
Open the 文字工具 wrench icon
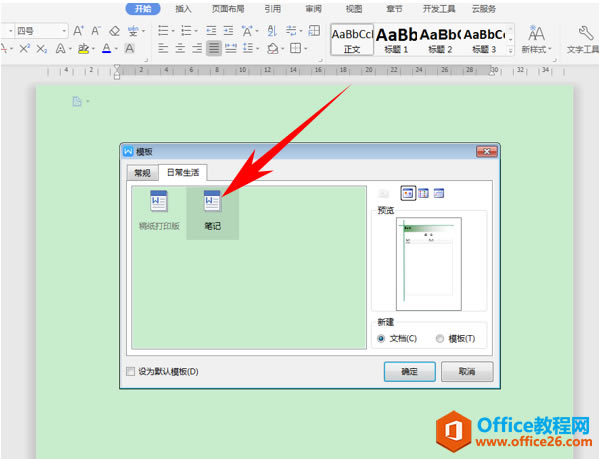point(585,34)
